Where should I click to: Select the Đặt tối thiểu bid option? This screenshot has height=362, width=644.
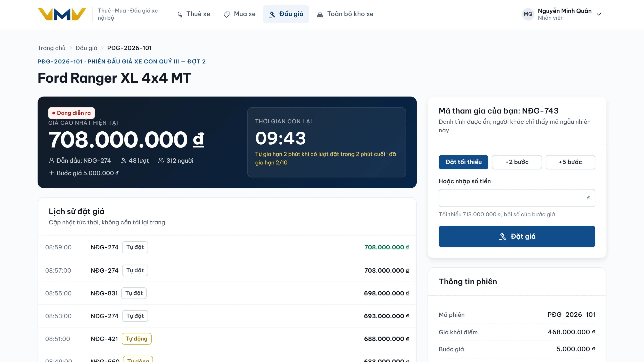coord(463,162)
